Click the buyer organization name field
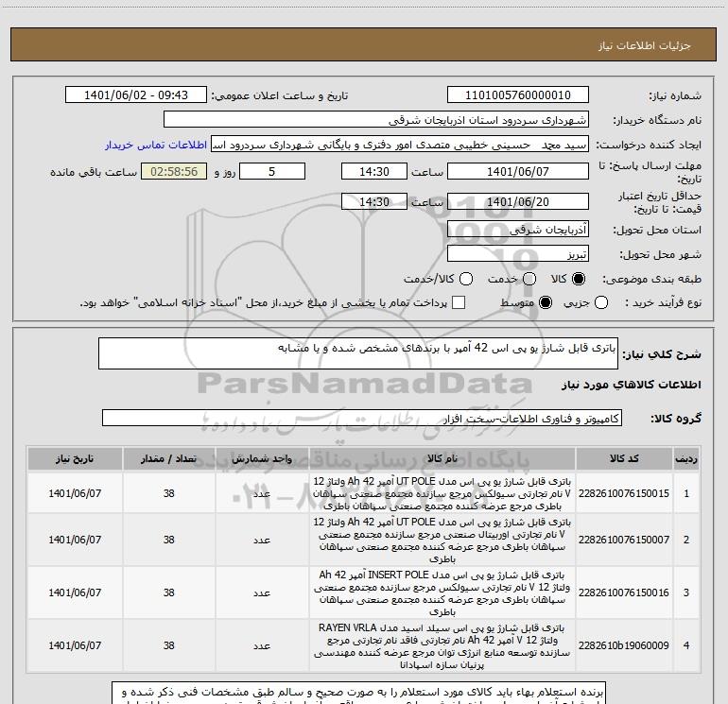The height and width of the screenshot is (704, 728). (x=376, y=120)
